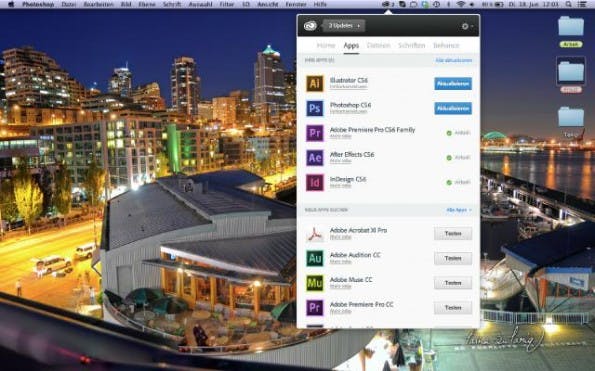The image size is (595, 371).
Task: Click the Alle aktualisieren link
Action: pos(453,60)
